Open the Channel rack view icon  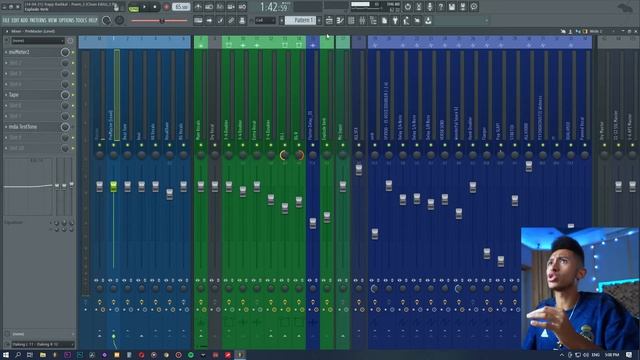tap(351, 20)
